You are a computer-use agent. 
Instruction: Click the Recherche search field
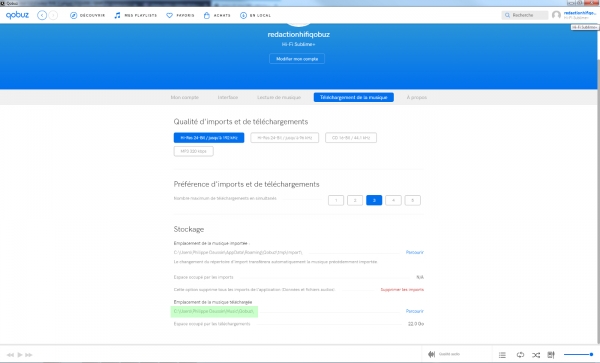(525, 15)
